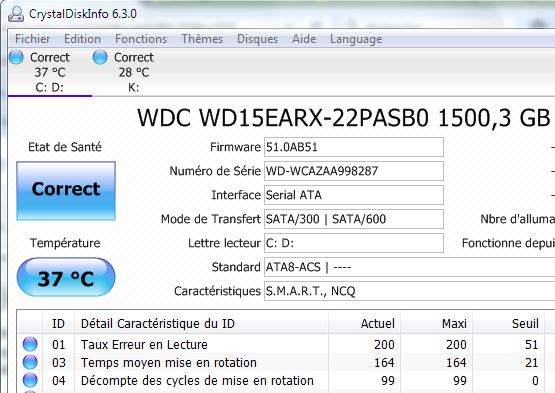Open the Aide menu
The width and height of the screenshot is (555, 393).
(x=304, y=39)
